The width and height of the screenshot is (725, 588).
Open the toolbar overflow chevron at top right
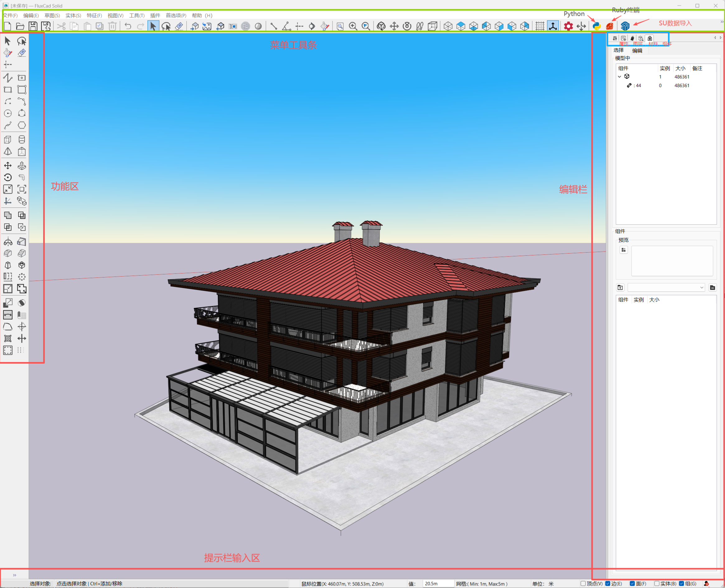(x=722, y=22)
